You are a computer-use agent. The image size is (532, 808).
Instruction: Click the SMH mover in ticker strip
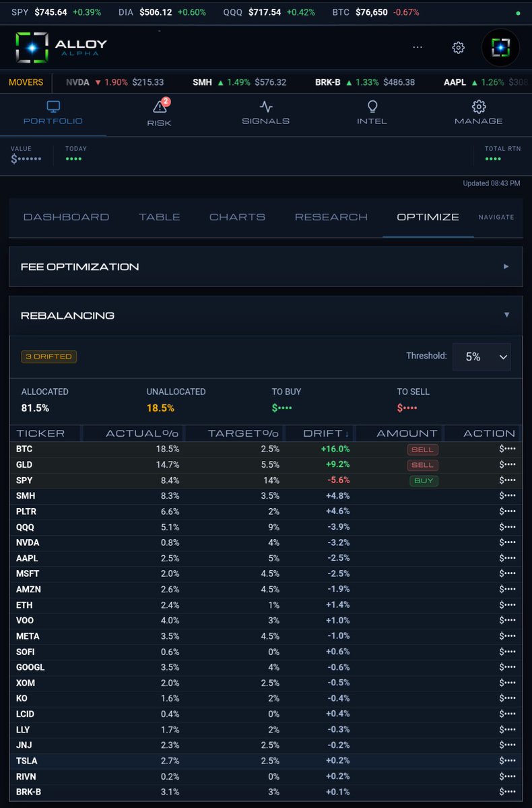coord(239,82)
